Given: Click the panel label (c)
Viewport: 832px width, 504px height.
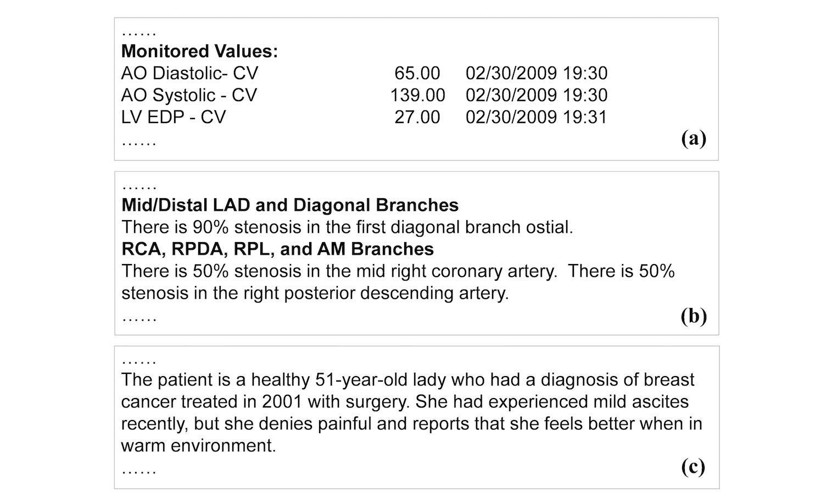Looking at the screenshot, I should pos(693,467).
